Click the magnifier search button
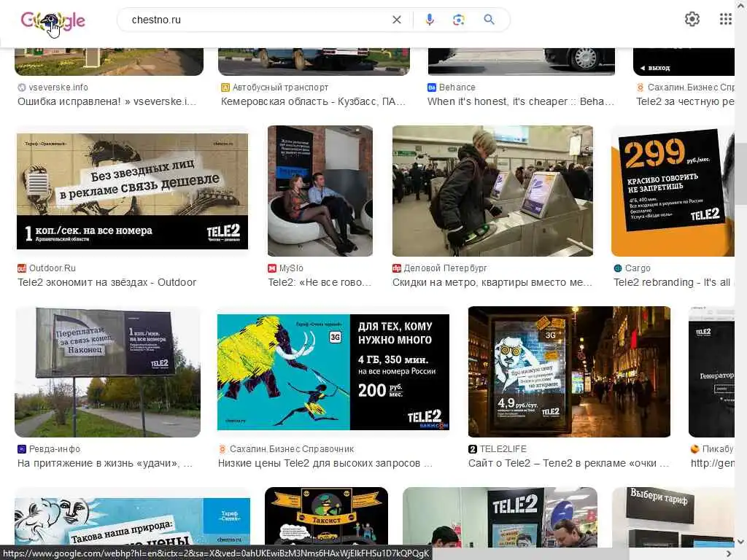747x560 pixels. point(489,20)
